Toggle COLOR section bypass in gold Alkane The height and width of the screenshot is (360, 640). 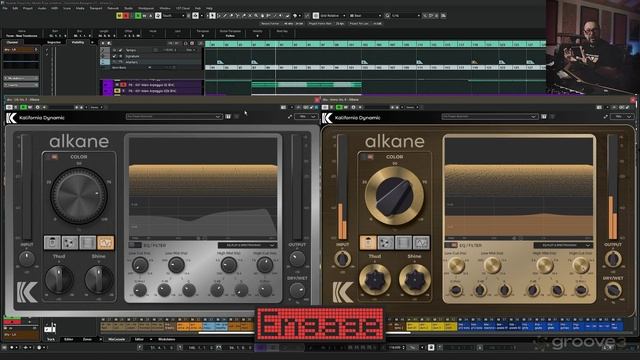pos(368,157)
